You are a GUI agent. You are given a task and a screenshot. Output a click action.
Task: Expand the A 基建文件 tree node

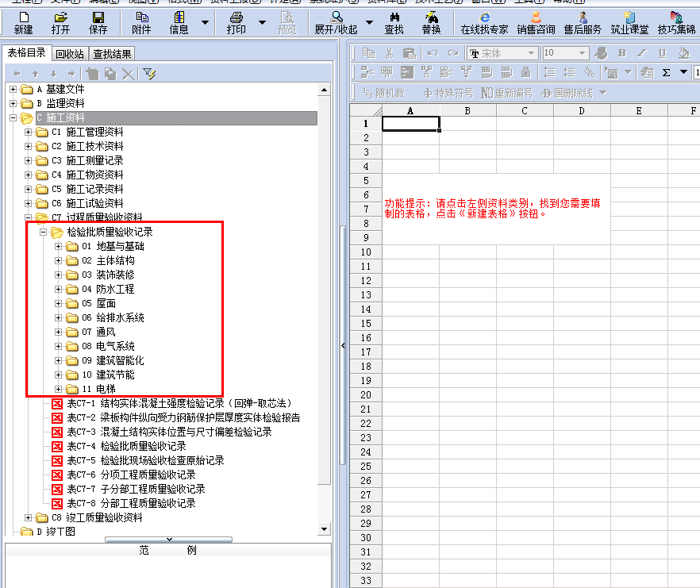13,89
